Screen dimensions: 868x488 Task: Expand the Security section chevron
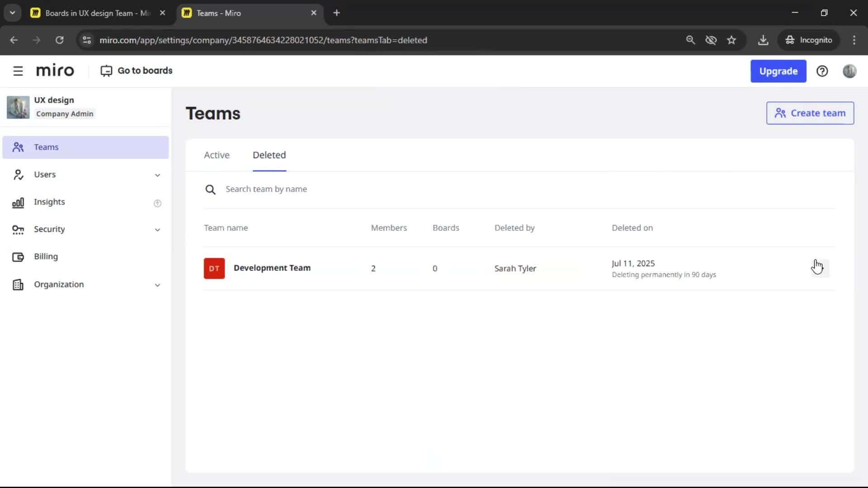[x=157, y=230]
